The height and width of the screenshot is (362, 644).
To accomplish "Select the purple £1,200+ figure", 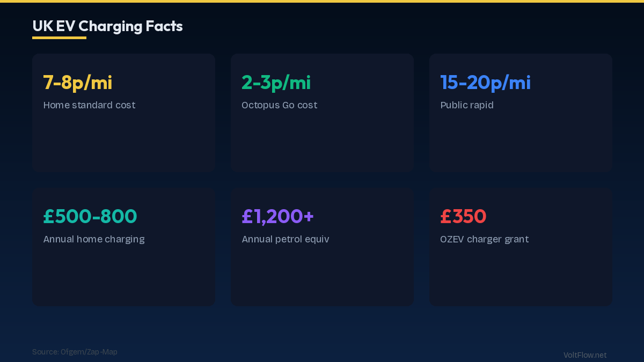I will (277, 217).
